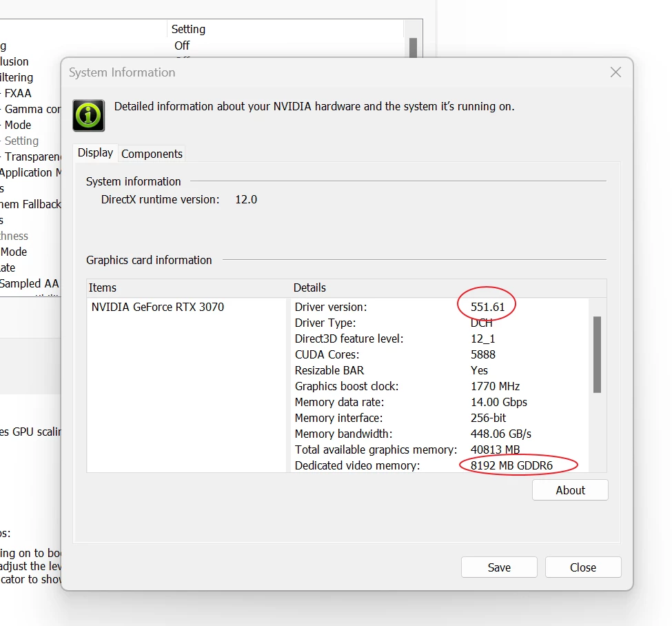Select Memory bandwidth label
The image size is (672, 626).
[343, 434]
